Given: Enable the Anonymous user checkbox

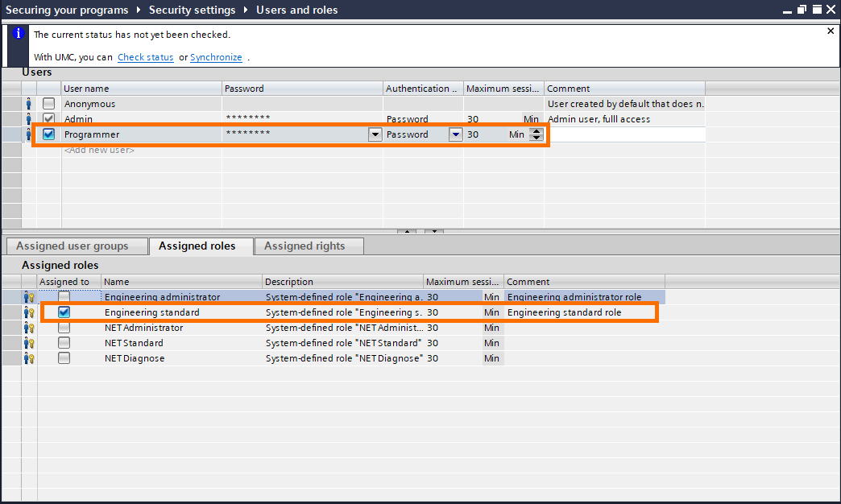Looking at the screenshot, I should 48,103.
